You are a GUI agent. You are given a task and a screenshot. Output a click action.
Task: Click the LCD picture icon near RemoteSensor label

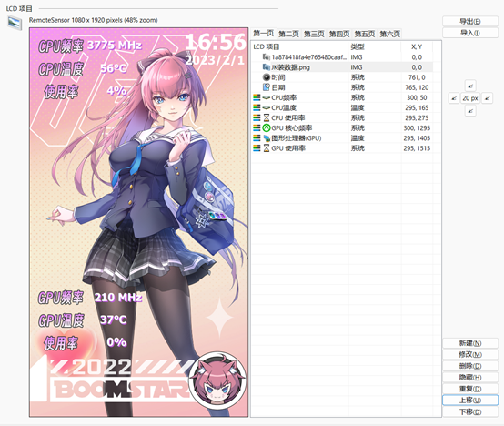[x=15, y=23]
